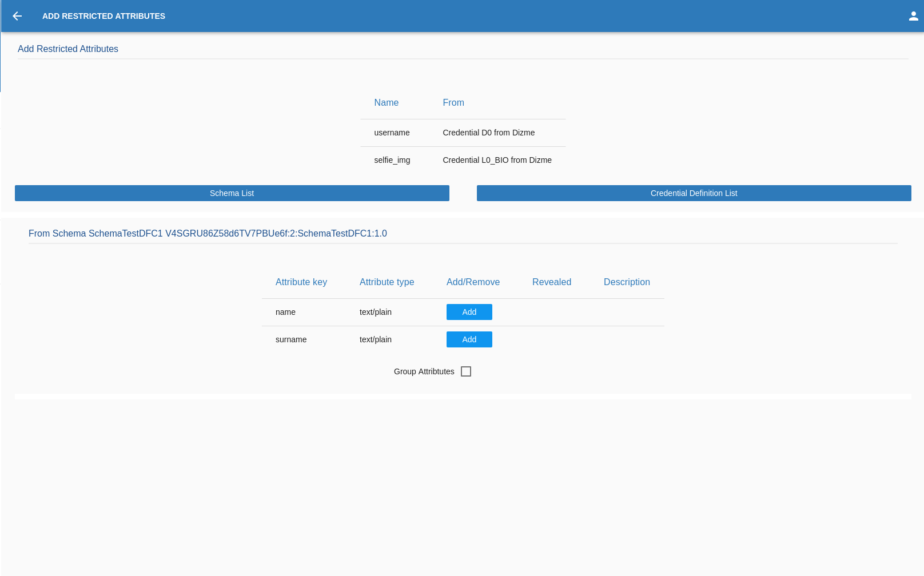Click the From Schema SchemaTestDFC1 heading
The height and width of the screenshot is (576, 924).
(x=208, y=234)
